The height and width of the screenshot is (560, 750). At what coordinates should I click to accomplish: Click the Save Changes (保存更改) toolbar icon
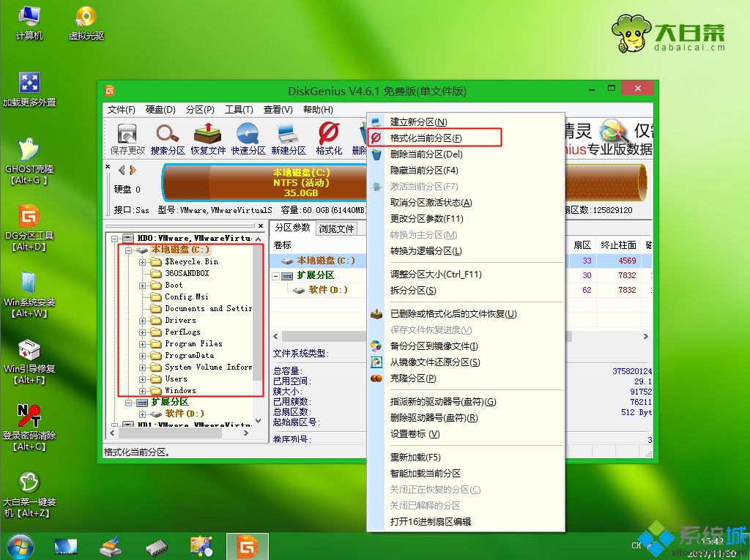click(127, 138)
